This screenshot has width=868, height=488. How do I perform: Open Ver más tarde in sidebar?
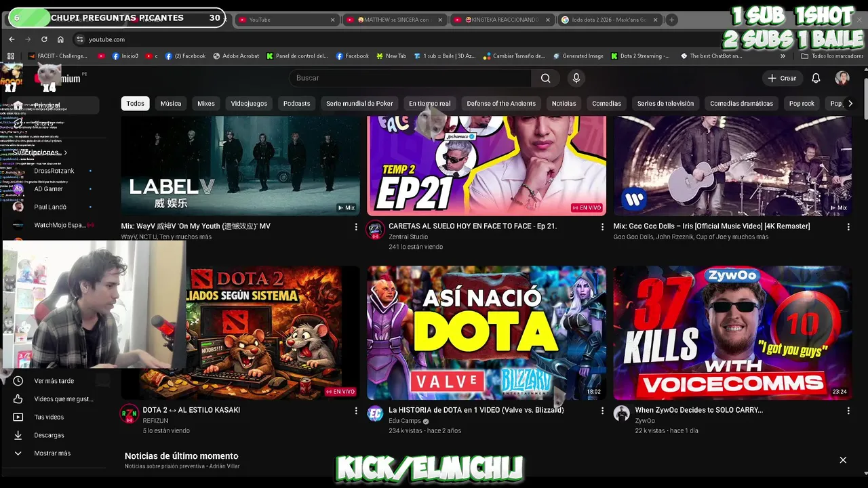point(54,381)
